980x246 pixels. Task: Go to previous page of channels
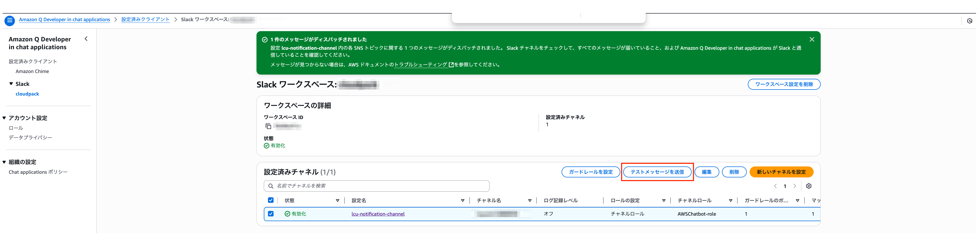tap(775, 186)
